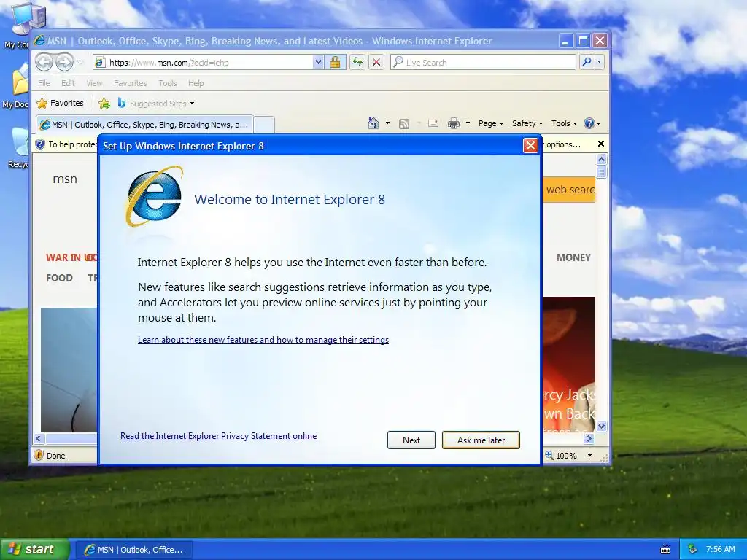Click the status bar security shield icon

coord(39,455)
